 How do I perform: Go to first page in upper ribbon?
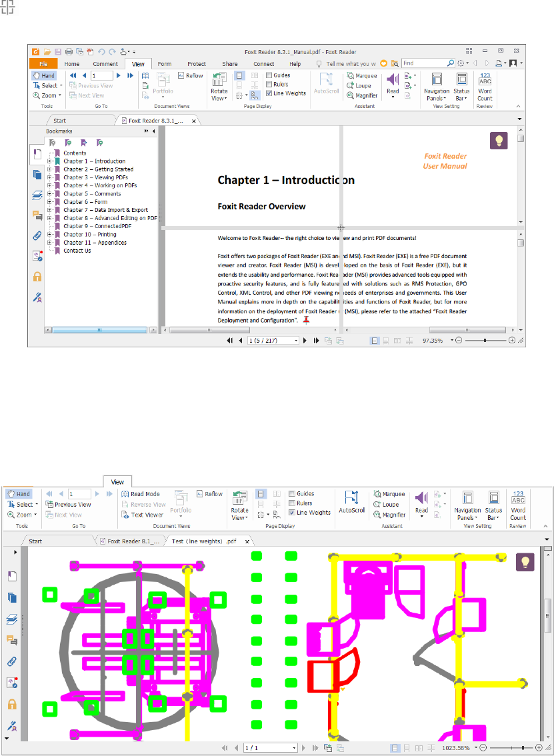73,76
